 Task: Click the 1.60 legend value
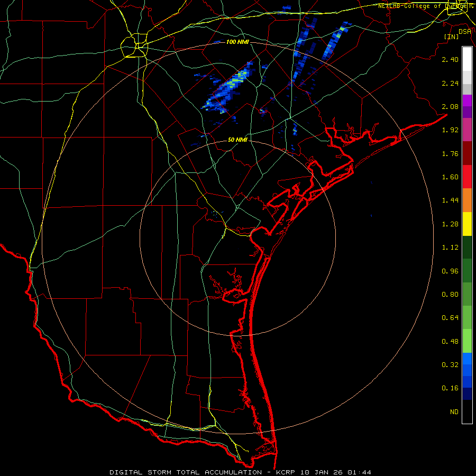[x=450, y=177]
